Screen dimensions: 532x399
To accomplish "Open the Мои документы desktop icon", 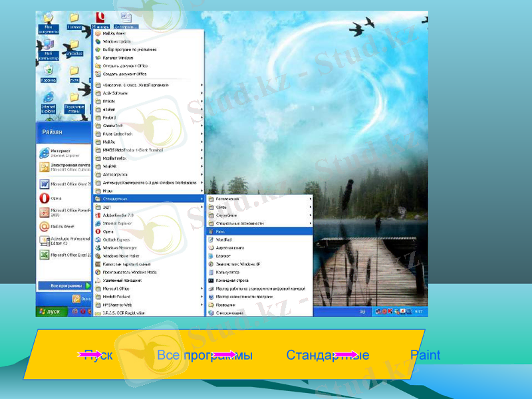I will tap(48, 21).
